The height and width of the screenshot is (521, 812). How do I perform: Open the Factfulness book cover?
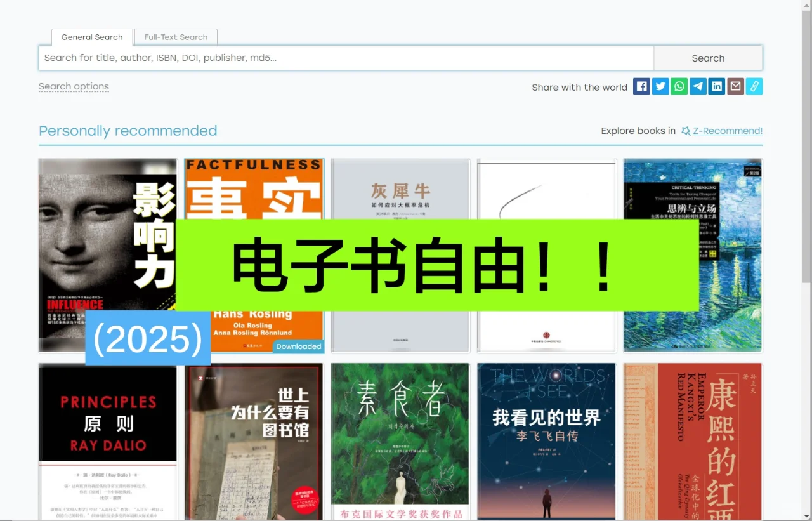(254, 255)
